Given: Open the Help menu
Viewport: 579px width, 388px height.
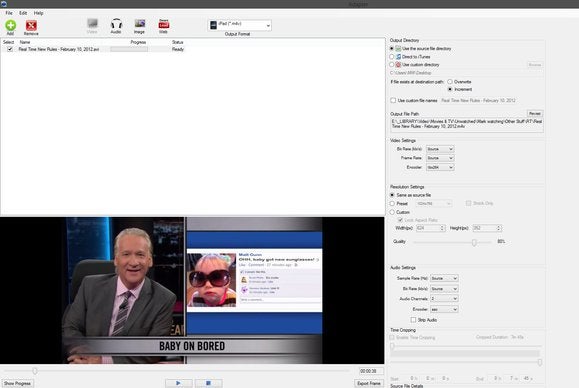Looking at the screenshot, I should tap(38, 13).
